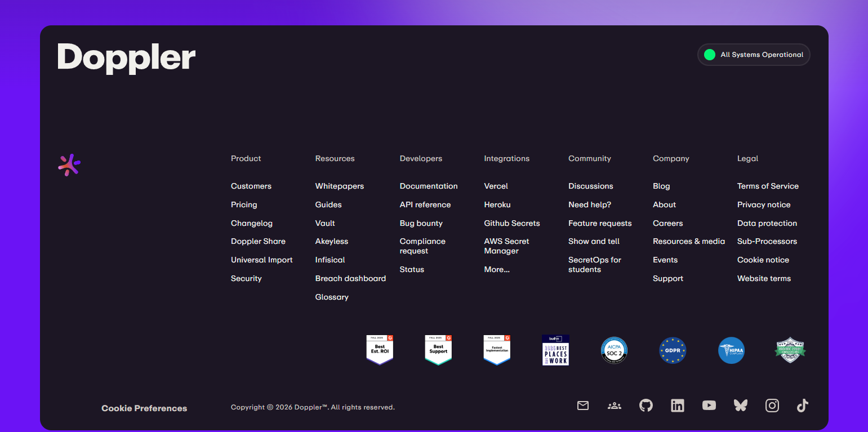The image size is (868, 432).
Task: Open Cookie Preferences
Action: point(144,408)
